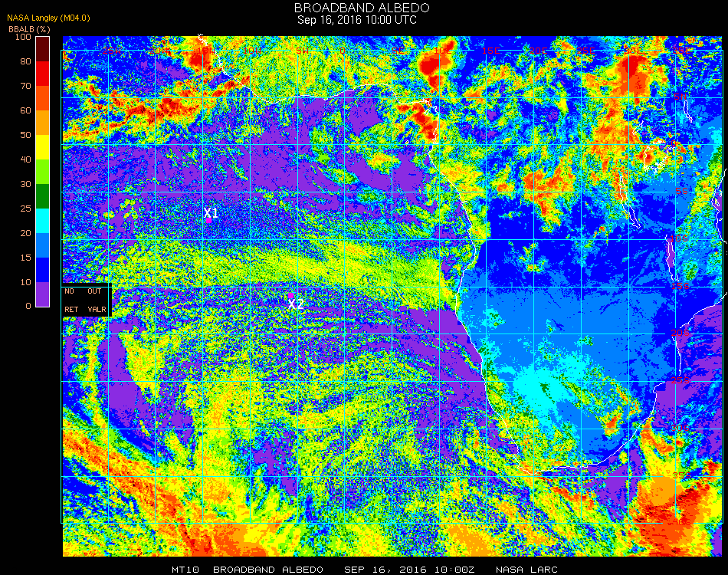Click the 5S latitude label
The height and width of the screenshot is (575, 728).
pyautogui.click(x=682, y=192)
